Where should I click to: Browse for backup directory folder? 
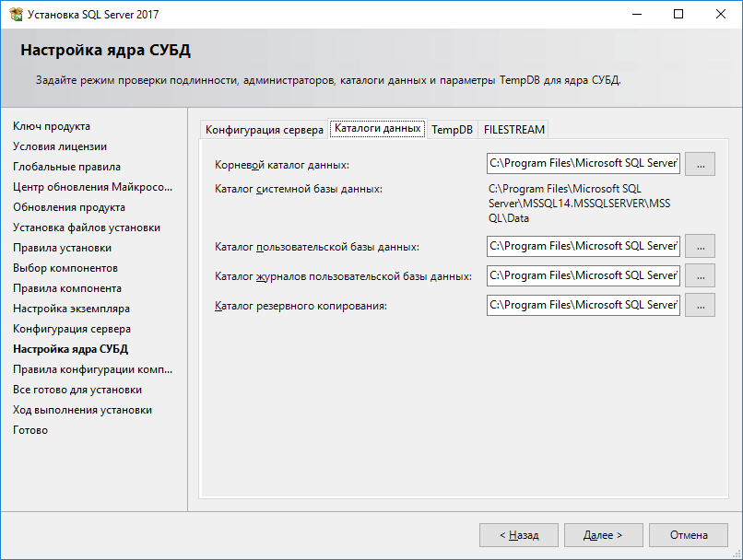[x=700, y=305]
